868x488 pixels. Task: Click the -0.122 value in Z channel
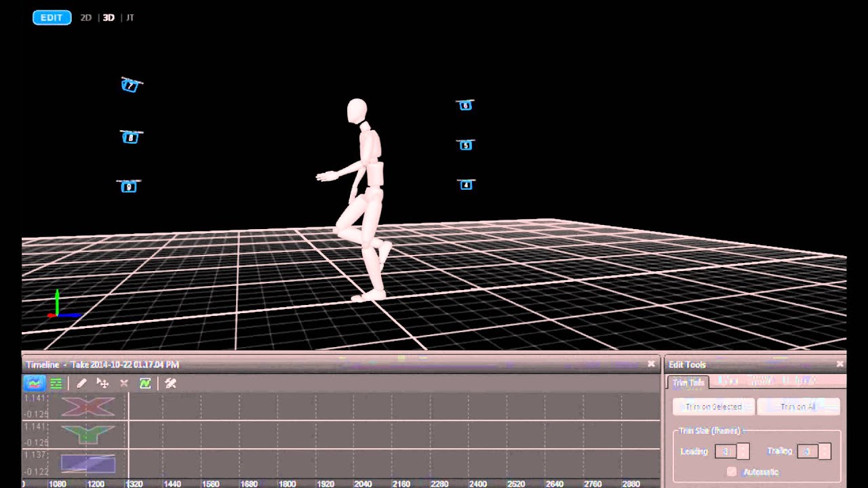pos(36,471)
